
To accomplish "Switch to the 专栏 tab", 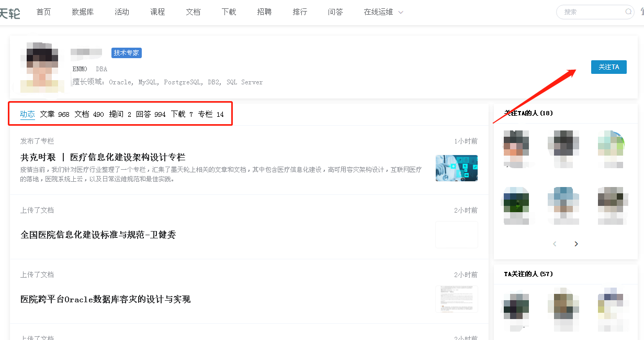I will (x=208, y=114).
